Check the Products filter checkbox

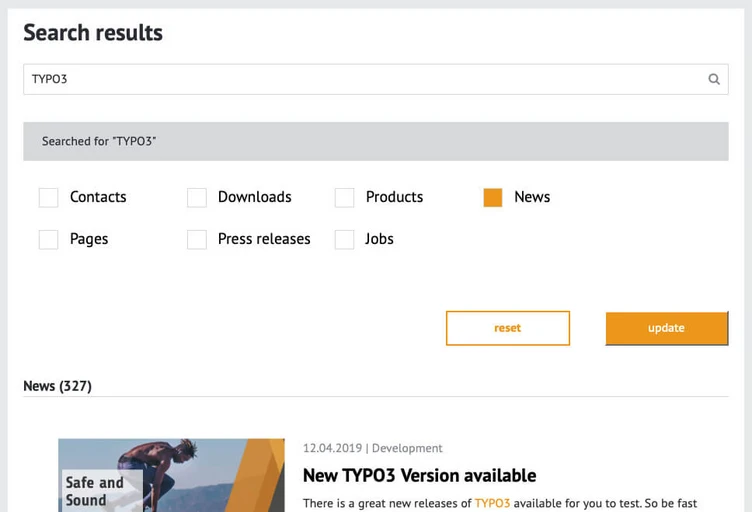pos(344,198)
